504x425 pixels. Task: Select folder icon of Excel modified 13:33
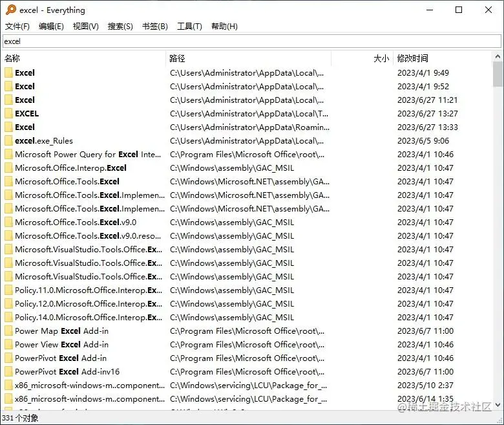8,127
